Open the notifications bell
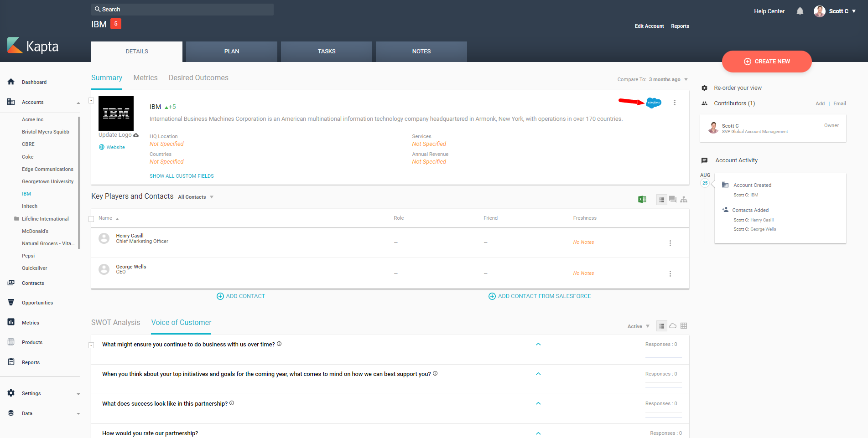This screenshot has width=868, height=438. pos(800,11)
